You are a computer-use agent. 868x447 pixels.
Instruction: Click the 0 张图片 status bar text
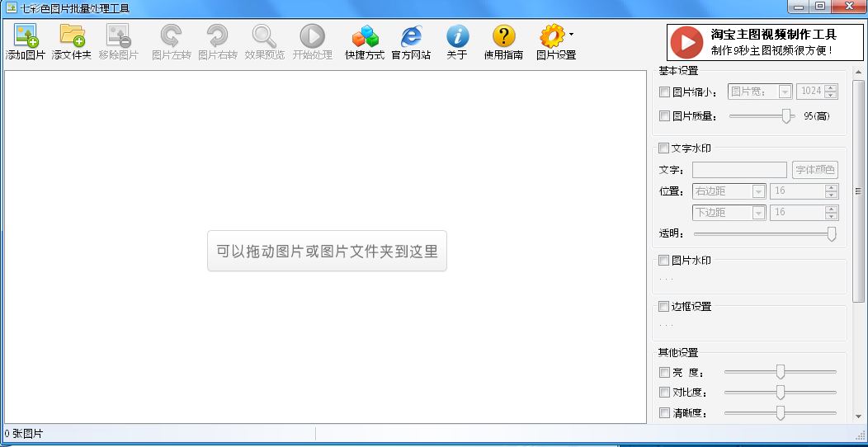click(23, 433)
